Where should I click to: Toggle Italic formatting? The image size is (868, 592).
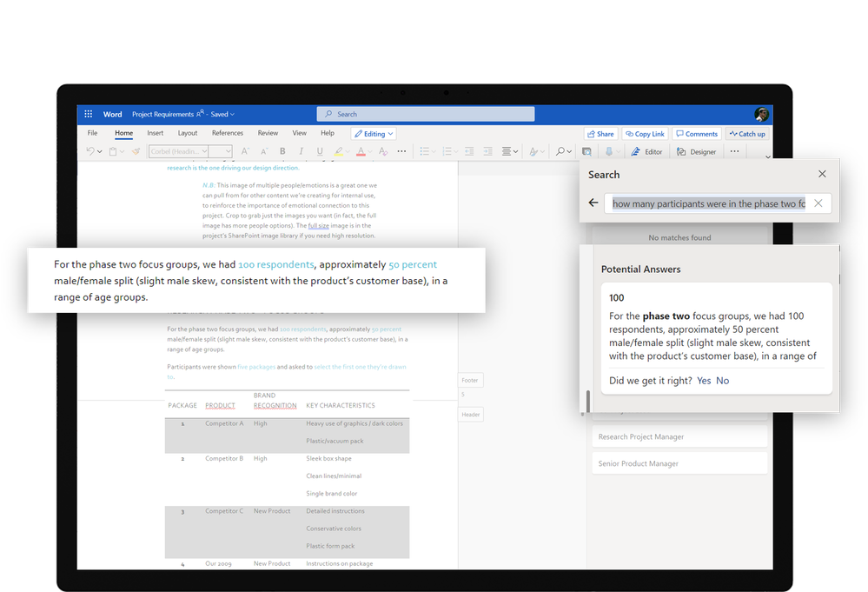point(301,151)
